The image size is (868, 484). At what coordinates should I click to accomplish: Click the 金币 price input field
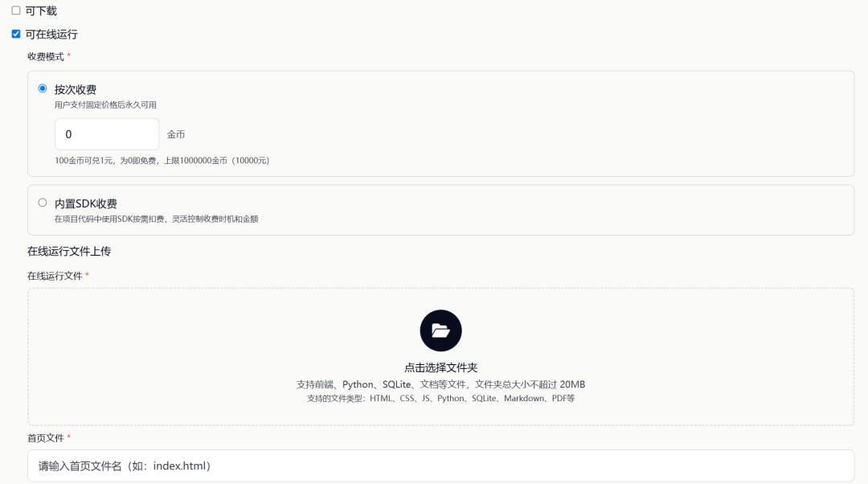pyautogui.click(x=107, y=134)
